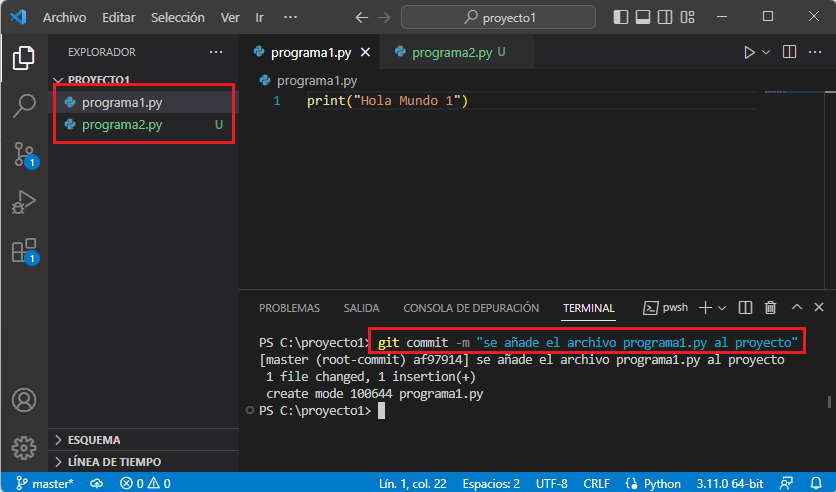This screenshot has width=836, height=492.
Task: Click the master* branch in status bar
Action: [x=45, y=483]
